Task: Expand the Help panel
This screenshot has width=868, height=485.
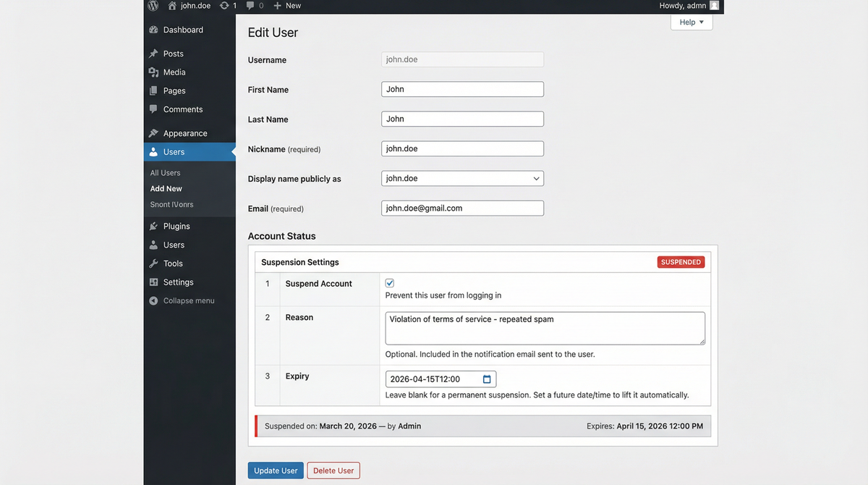Action: tap(691, 22)
